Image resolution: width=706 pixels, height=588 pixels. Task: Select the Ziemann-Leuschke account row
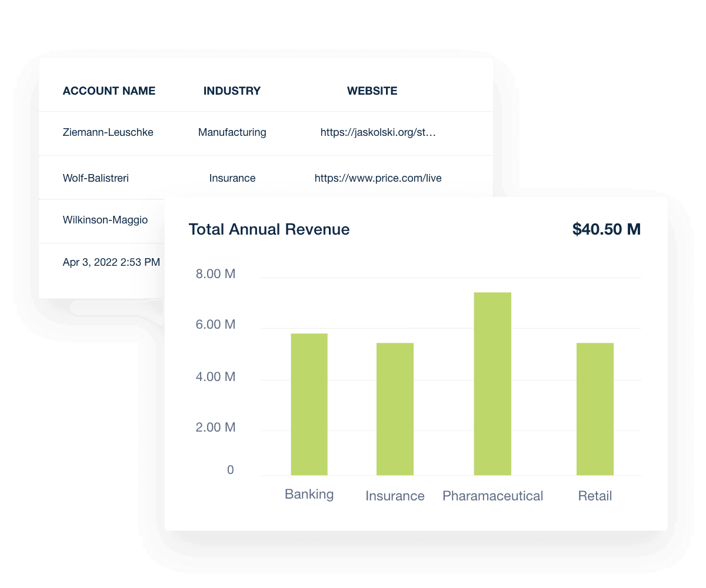tap(108, 132)
